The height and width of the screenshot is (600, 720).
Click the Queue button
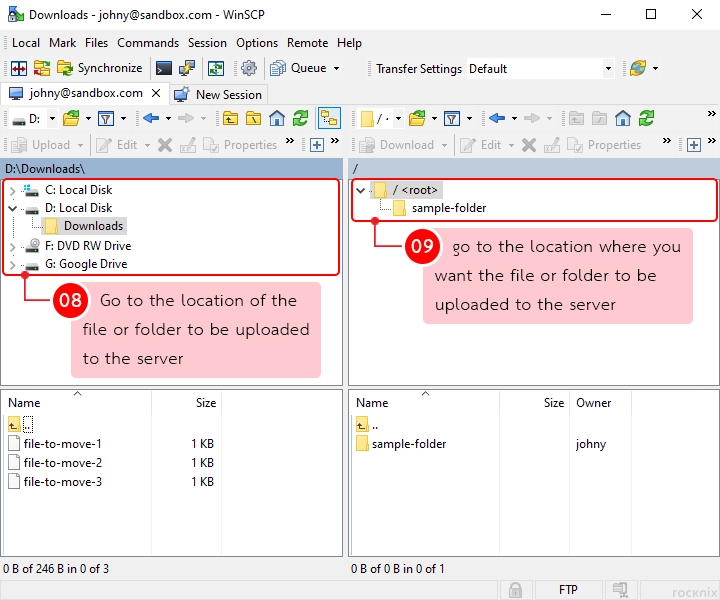coord(298,68)
